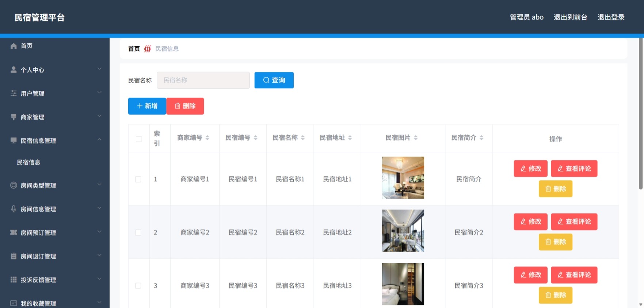
Task: Click the scrollbar down arrow at bottom right
Action: (x=641, y=304)
